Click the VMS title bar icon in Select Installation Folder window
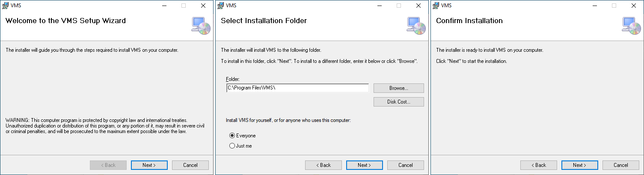This screenshot has width=644, height=175. [220, 6]
